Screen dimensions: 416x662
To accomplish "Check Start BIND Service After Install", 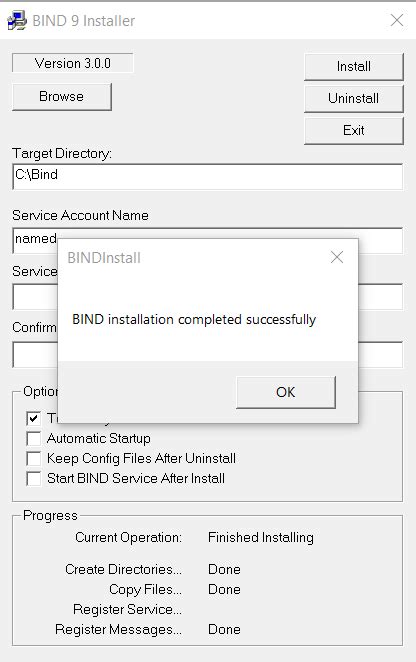I will point(34,478).
